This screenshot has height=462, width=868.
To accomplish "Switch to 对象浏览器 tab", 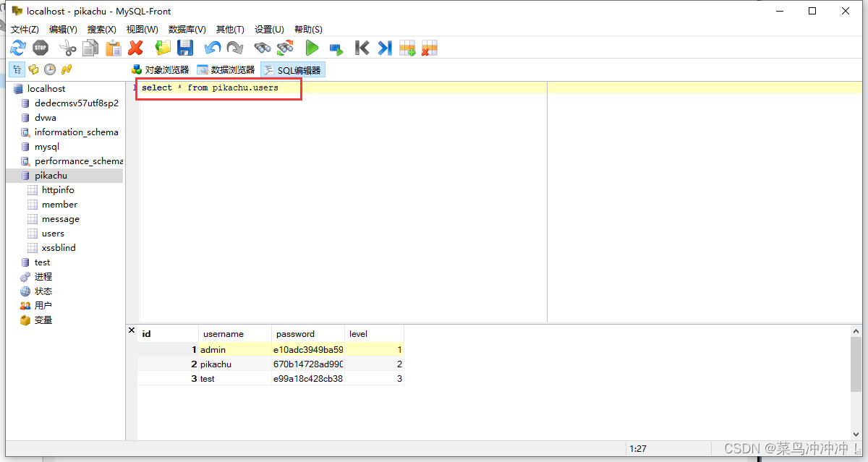I will [160, 70].
